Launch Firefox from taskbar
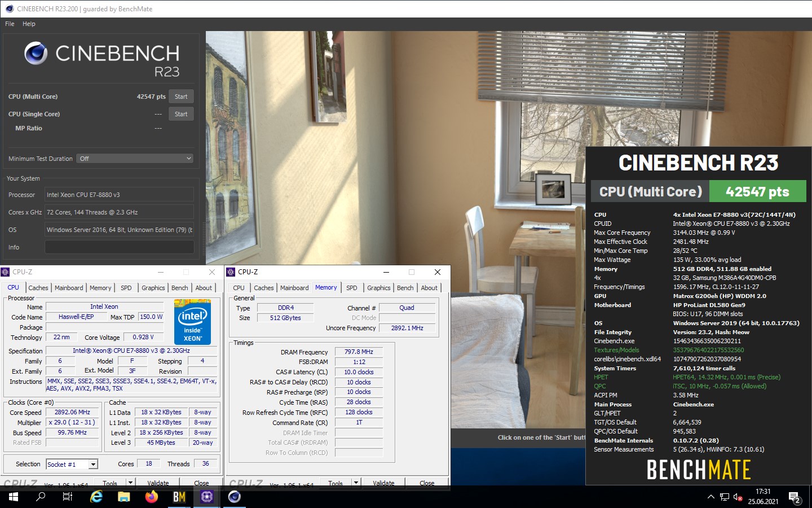Image resolution: width=812 pixels, height=508 pixels. click(151, 497)
